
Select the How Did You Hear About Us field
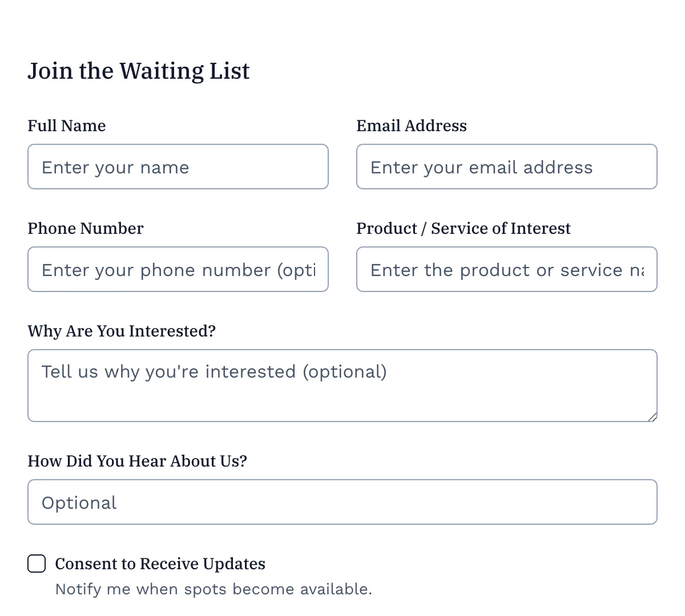coord(342,502)
